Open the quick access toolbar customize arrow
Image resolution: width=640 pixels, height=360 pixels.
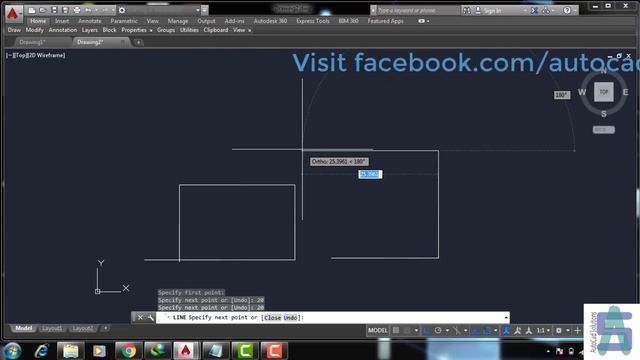pyautogui.click(x=204, y=10)
